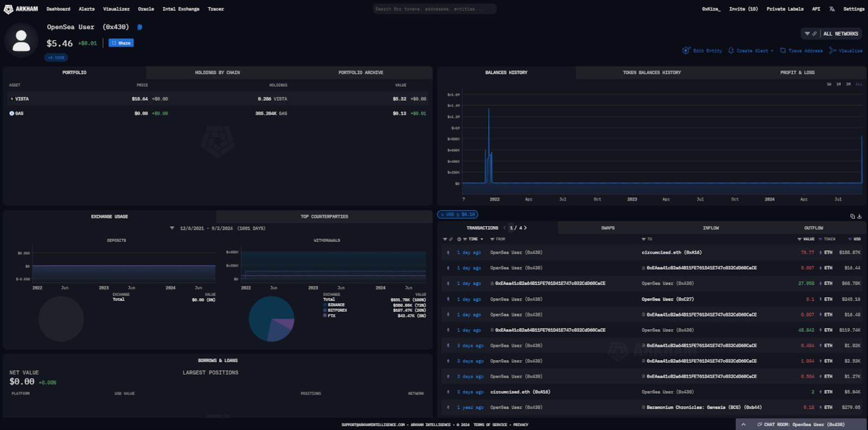Image resolution: width=868 pixels, height=430 pixels.
Task: Click the Arkham logo in top-left
Action: coord(21,9)
